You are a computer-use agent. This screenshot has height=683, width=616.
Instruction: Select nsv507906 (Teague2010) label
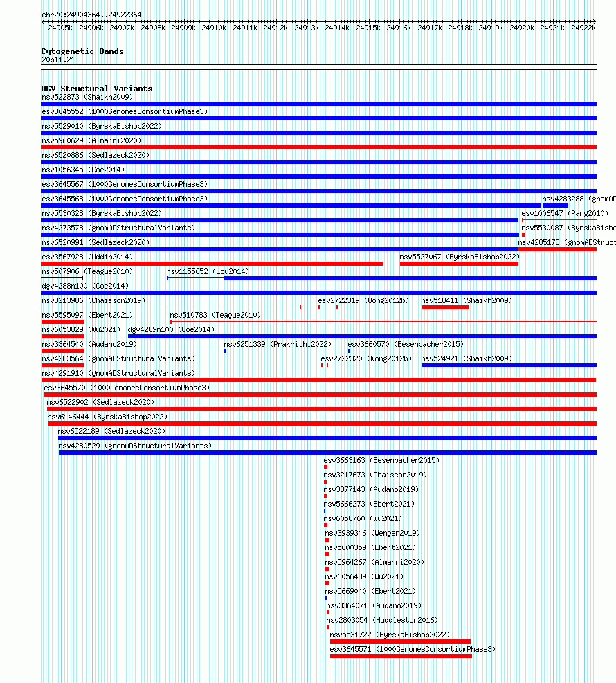[87, 271]
